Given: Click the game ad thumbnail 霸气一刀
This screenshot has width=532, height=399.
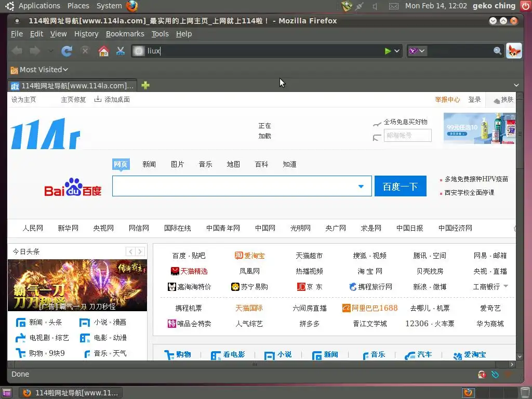Looking at the screenshot, I should [77, 285].
